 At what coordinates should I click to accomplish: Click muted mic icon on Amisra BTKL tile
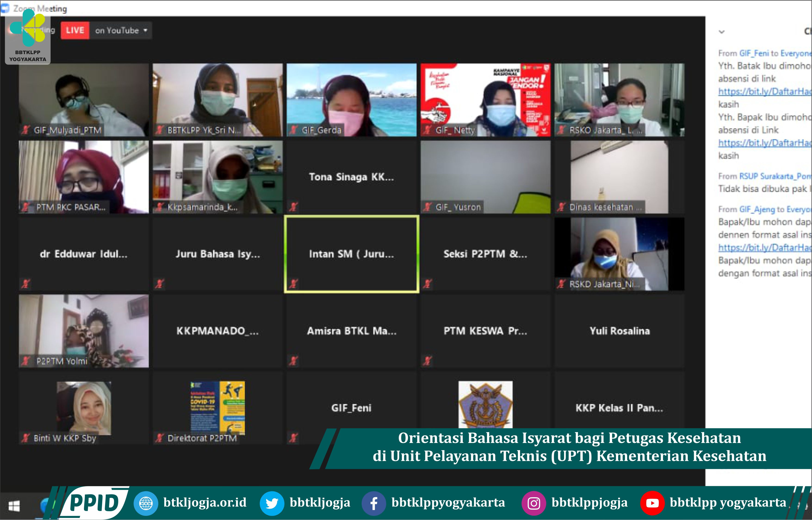pos(294,361)
